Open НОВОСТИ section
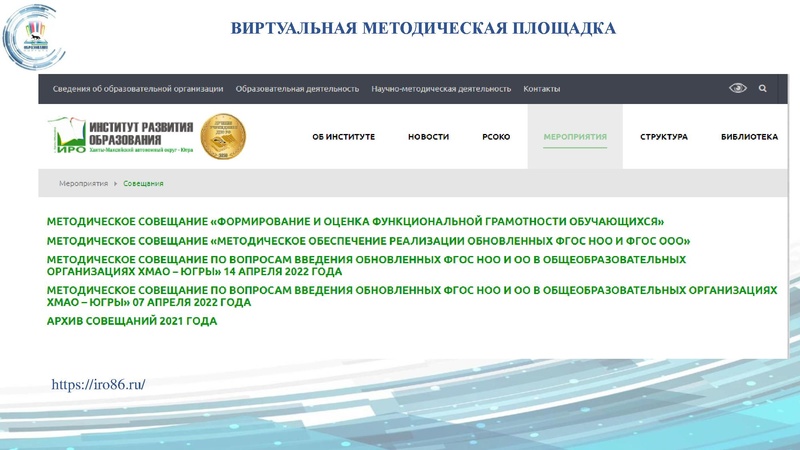800x450 pixels. coord(428,137)
